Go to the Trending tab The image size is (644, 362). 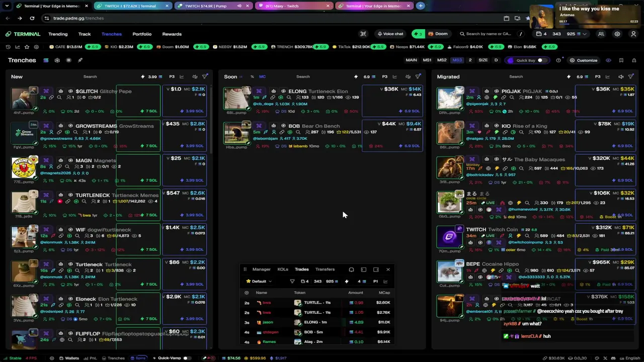click(58, 34)
